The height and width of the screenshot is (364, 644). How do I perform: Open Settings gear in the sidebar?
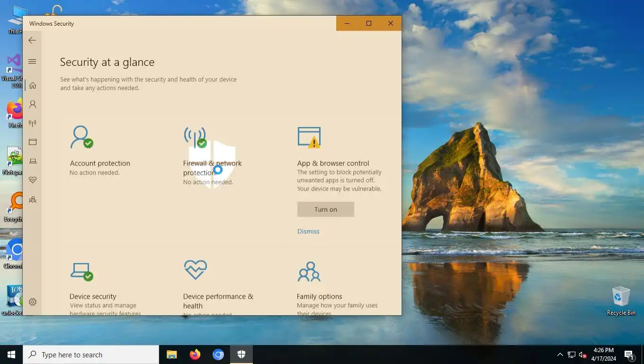click(x=32, y=302)
